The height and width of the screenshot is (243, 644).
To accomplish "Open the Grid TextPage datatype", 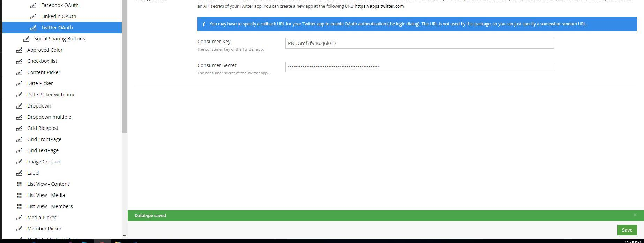I will 43,150.
